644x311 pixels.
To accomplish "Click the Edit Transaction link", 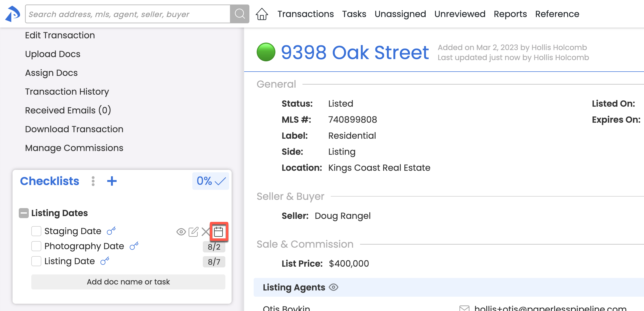I will point(60,35).
